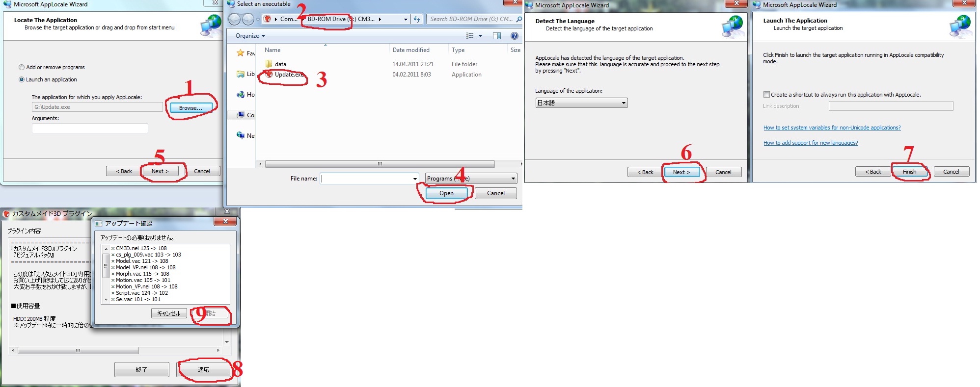This screenshot has height=387, width=980.
Task: Click the search magnifier in file dialog
Action: (519, 19)
